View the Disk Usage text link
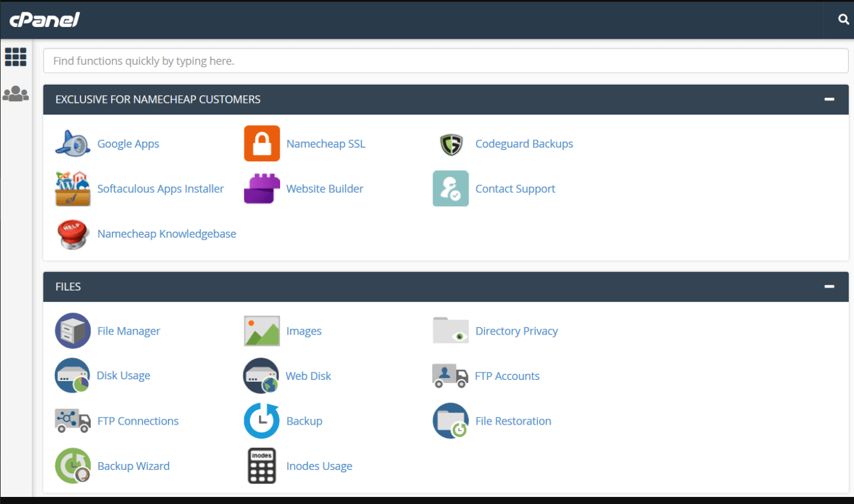Viewport: 854px width, 504px height. click(124, 375)
